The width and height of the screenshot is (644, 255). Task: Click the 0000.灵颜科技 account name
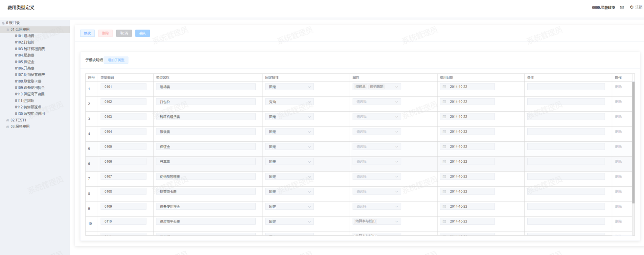pyautogui.click(x=603, y=7)
